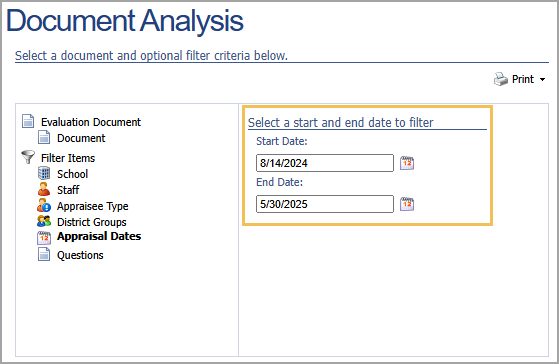
Task: Open the Appraisee Type filter
Action: tap(92, 206)
